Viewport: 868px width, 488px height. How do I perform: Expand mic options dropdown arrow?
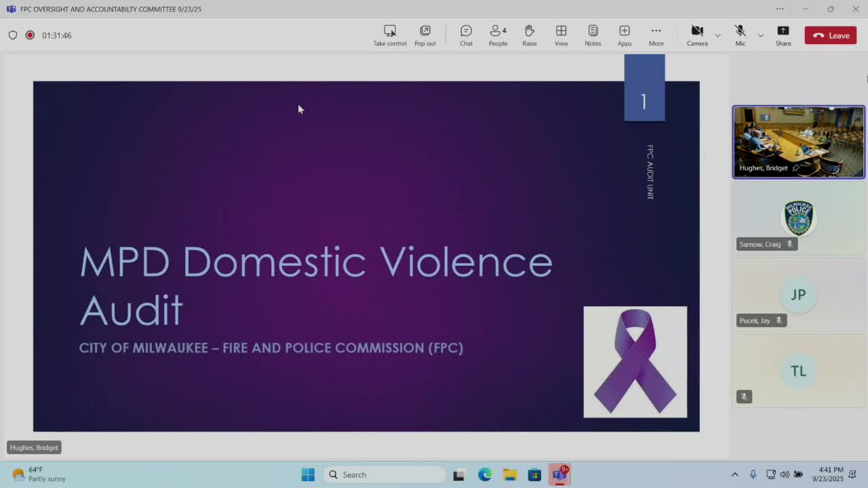point(760,35)
